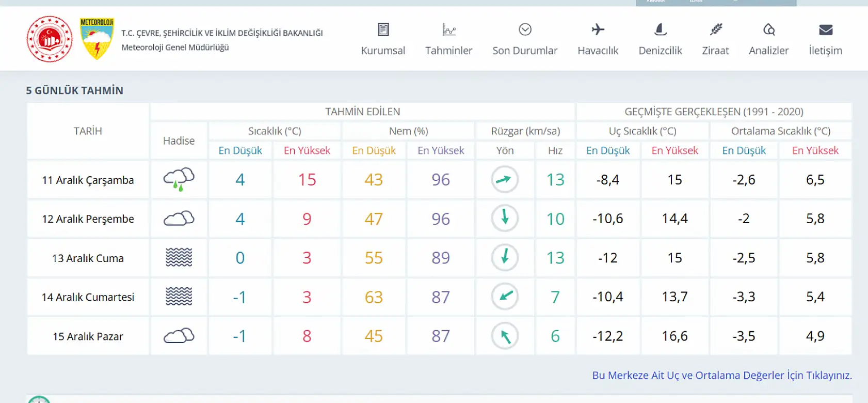Click the Ziraat wheat icon
The height and width of the screenshot is (403, 868).
pos(715,29)
